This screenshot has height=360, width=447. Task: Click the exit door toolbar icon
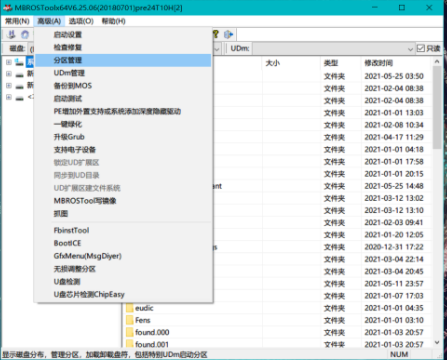pyautogui.click(x=228, y=34)
